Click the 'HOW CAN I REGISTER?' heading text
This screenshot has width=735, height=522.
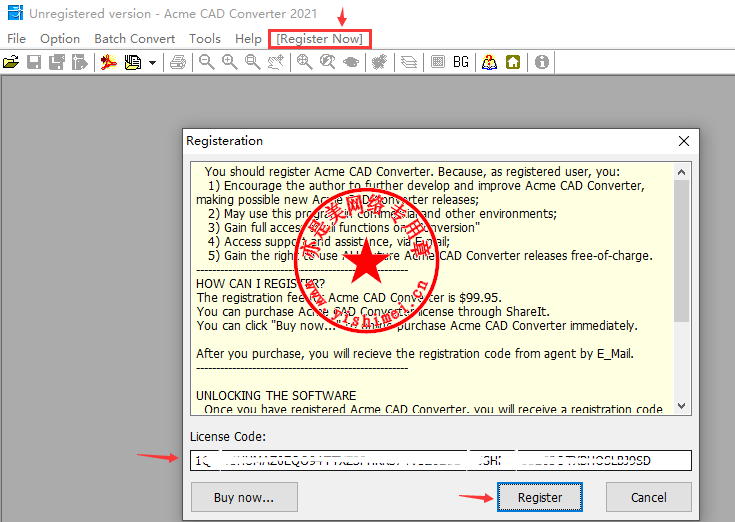point(260,283)
